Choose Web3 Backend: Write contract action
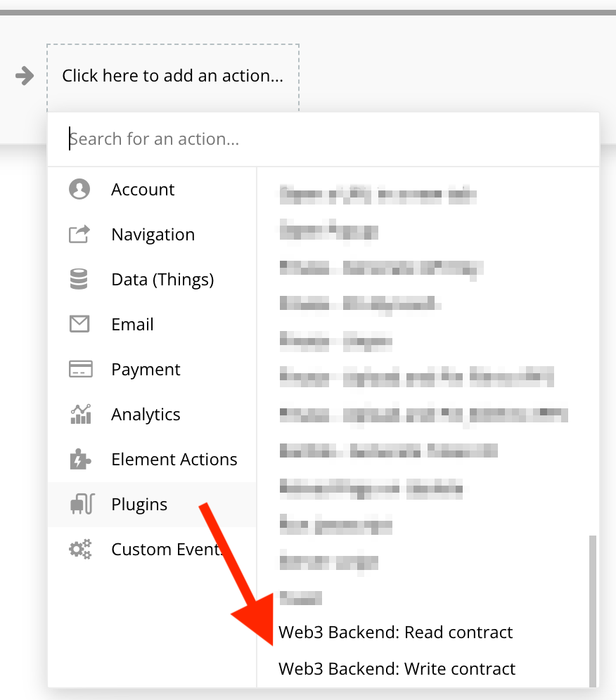The height and width of the screenshot is (700, 616). (x=397, y=668)
